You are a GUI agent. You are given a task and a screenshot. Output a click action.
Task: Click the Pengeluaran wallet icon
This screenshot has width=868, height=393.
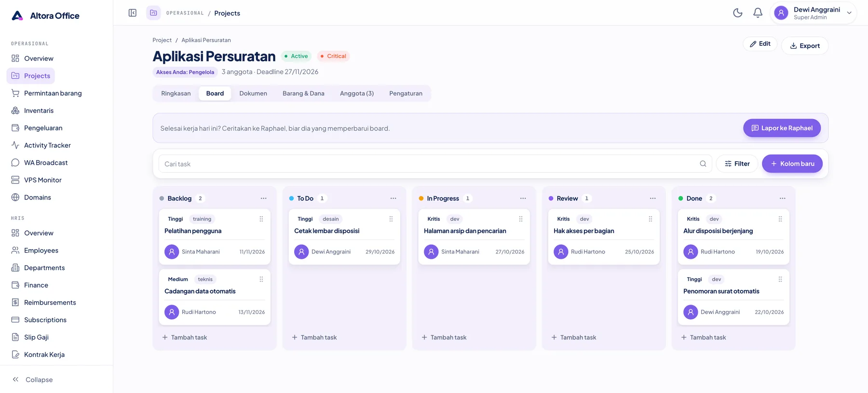click(15, 128)
